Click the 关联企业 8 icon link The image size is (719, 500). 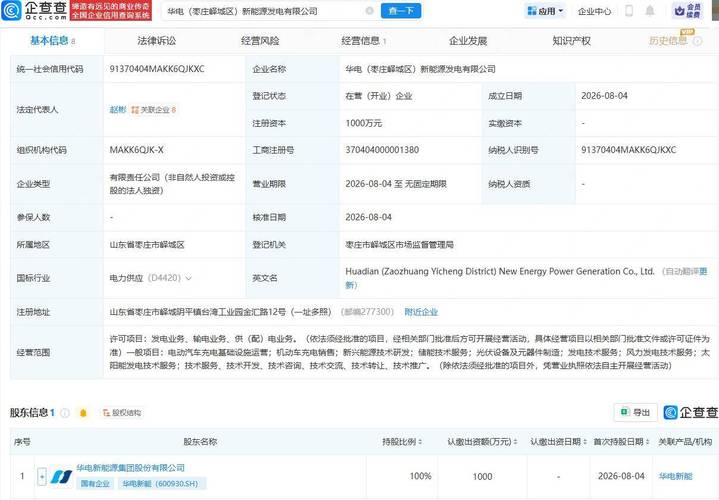(x=154, y=110)
